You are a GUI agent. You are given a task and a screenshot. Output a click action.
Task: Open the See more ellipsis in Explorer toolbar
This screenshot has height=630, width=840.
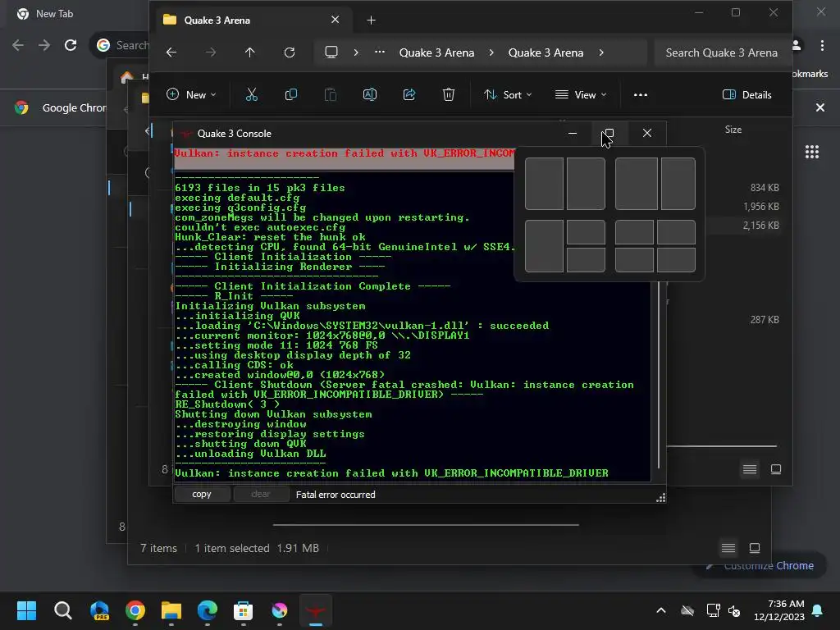click(640, 95)
